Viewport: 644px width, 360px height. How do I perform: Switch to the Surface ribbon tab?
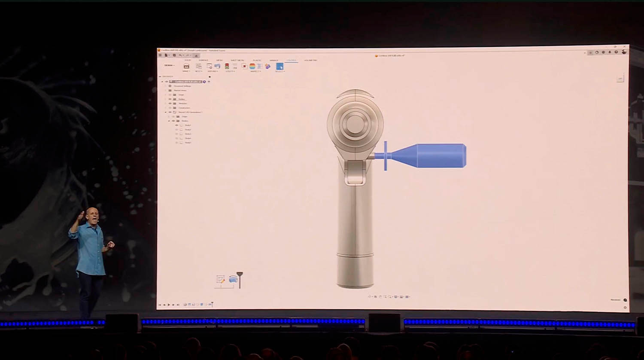coord(204,61)
